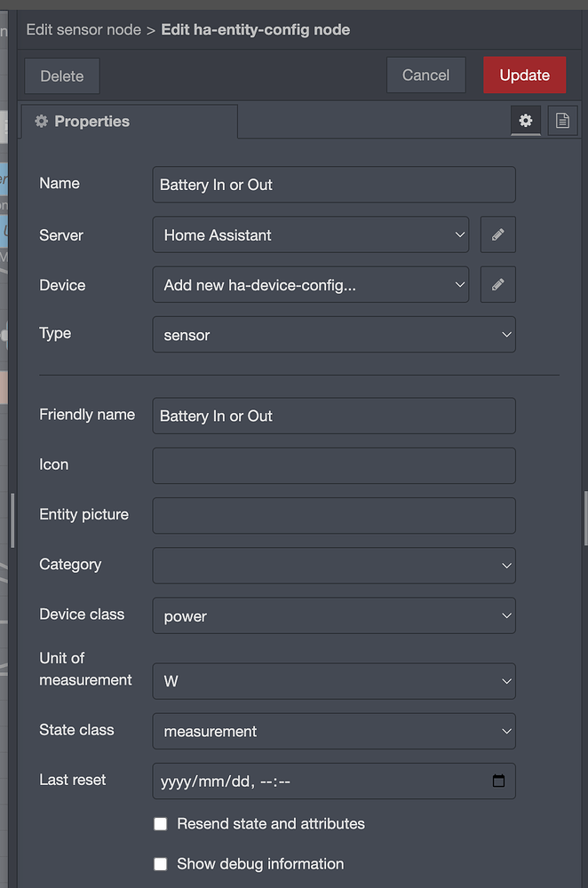
Task: Open the Server dropdown showing Home Assistant
Action: click(310, 234)
